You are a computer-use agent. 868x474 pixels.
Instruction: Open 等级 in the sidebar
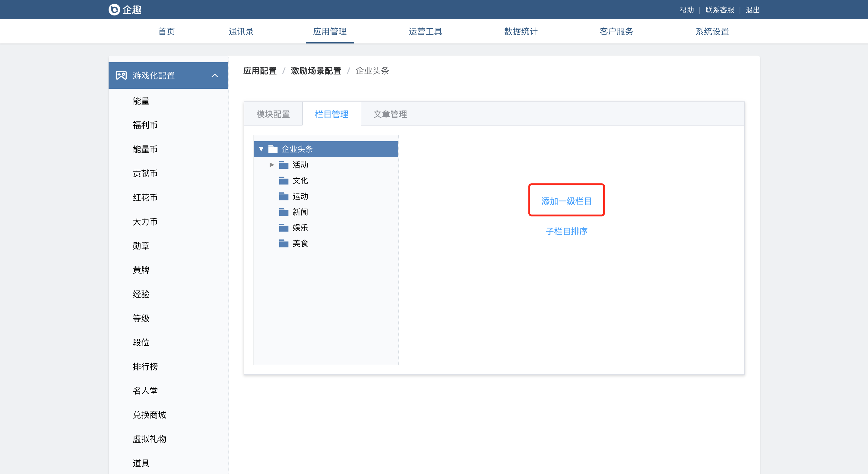(141, 318)
